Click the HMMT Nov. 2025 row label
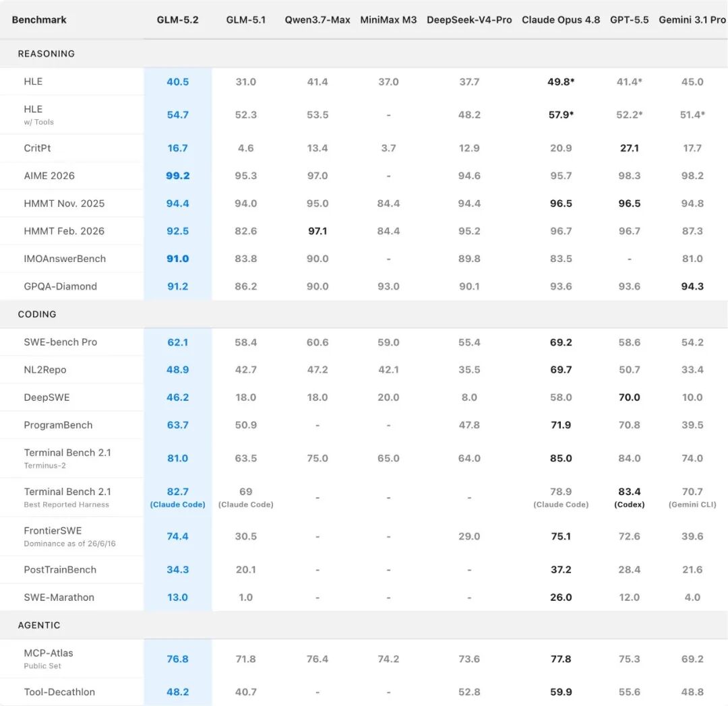This screenshot has width=728, height=706. tap(64, 203)
